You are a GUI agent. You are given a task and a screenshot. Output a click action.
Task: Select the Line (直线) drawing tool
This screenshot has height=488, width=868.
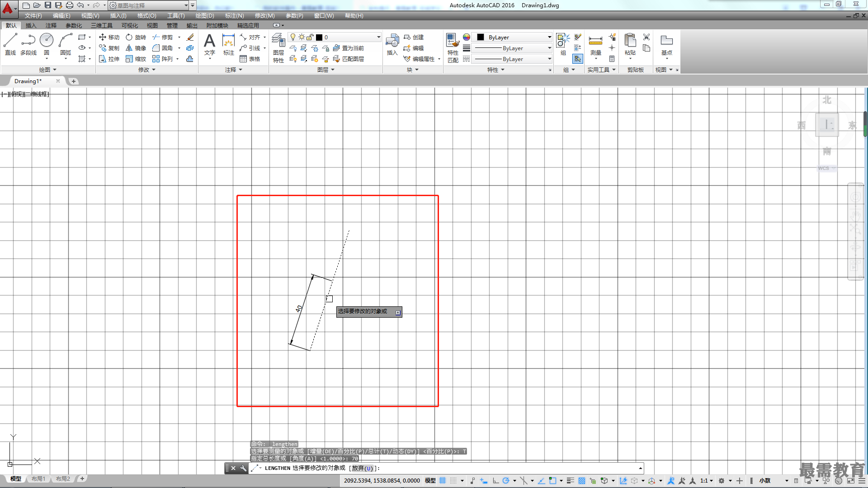(10, 44)
